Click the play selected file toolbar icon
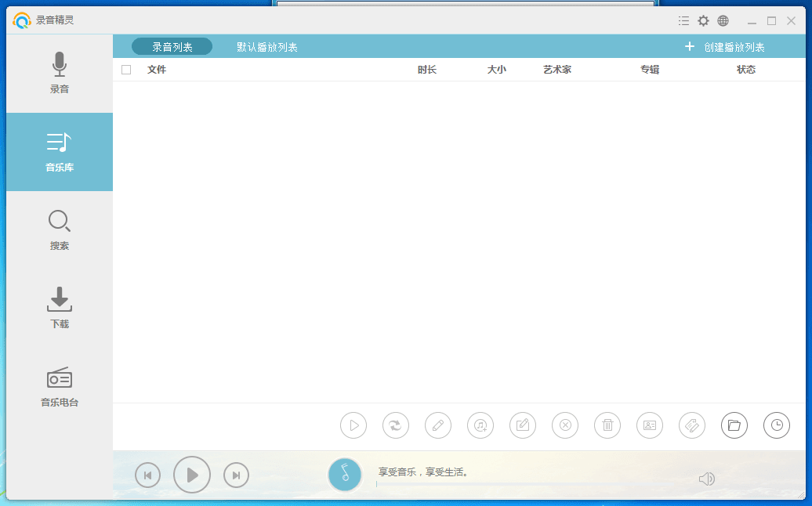This screenshot has width=812, height=506. pos(353,425)
